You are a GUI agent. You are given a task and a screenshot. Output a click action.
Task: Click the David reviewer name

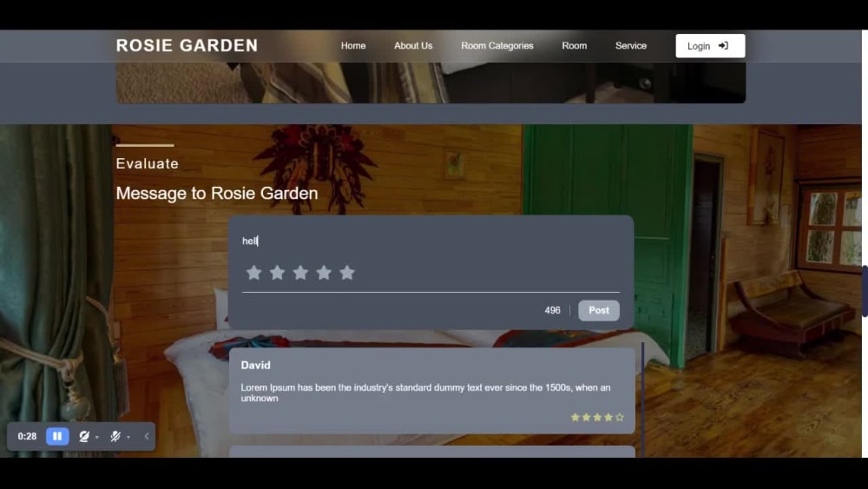click(256, 366)
